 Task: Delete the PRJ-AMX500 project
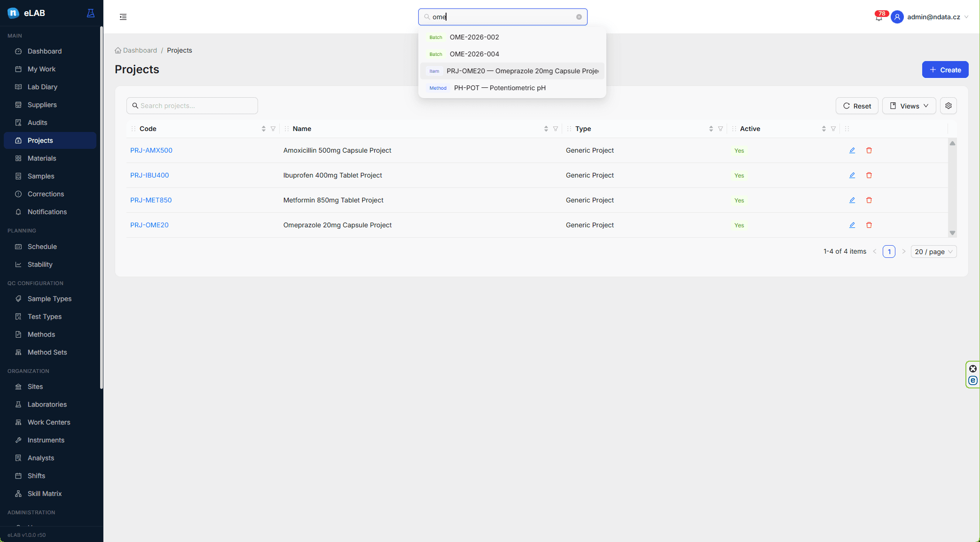869,150
